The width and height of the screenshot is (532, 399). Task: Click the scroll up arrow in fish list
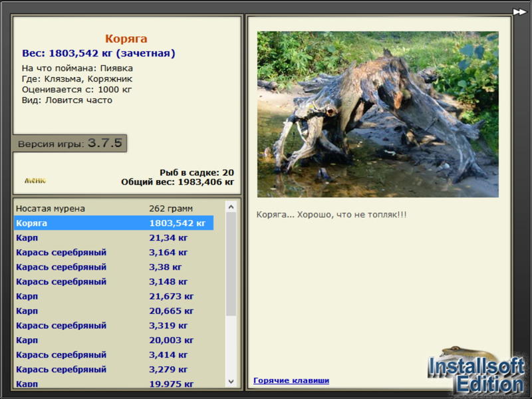231,207
